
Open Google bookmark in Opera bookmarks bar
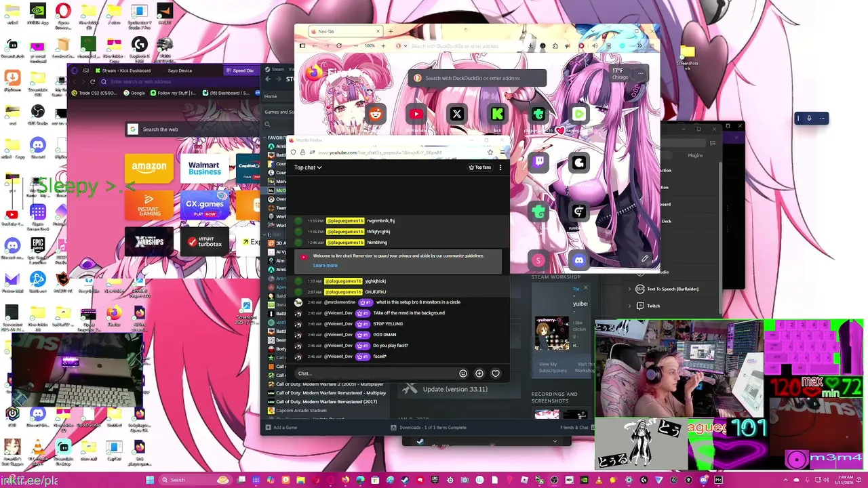click(134, 93)
